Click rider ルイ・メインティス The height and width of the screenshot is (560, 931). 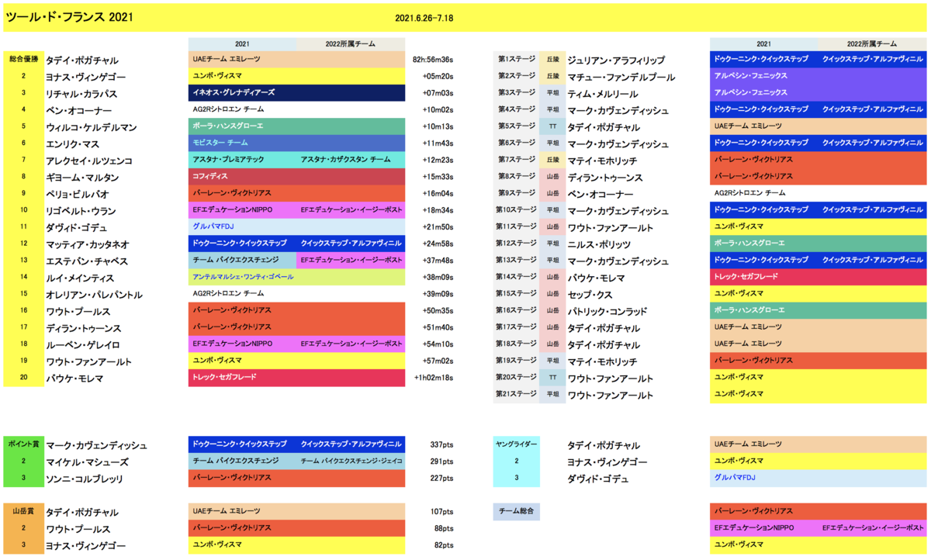tap(80, 278)
